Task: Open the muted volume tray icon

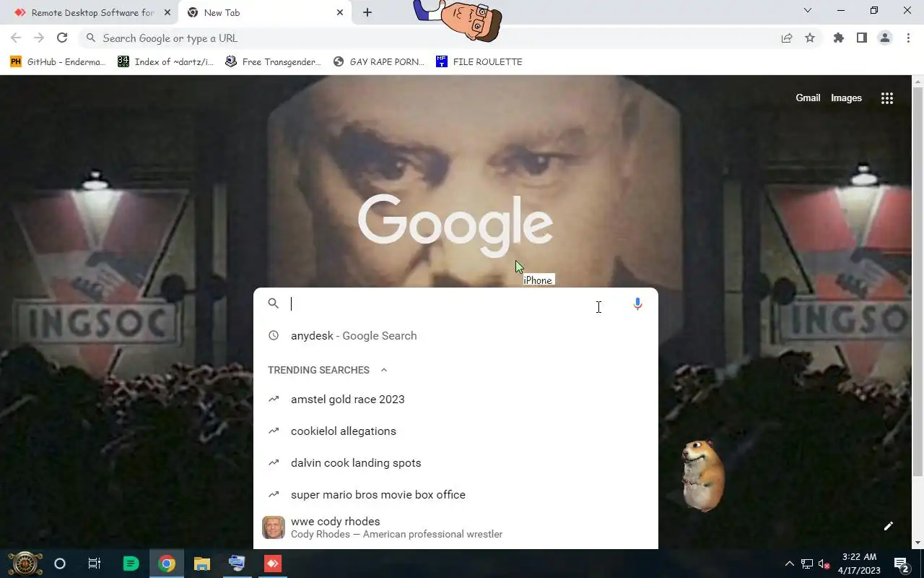Action: click(824, 564)
